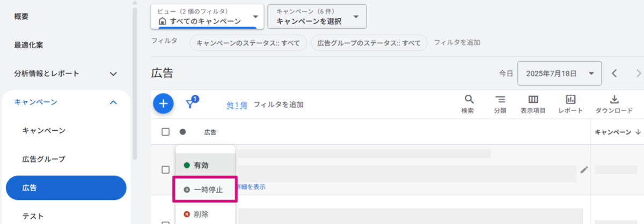The image size is (644, 224).
Task: Choose 削除 from the status menu
Action: point(205,214)
